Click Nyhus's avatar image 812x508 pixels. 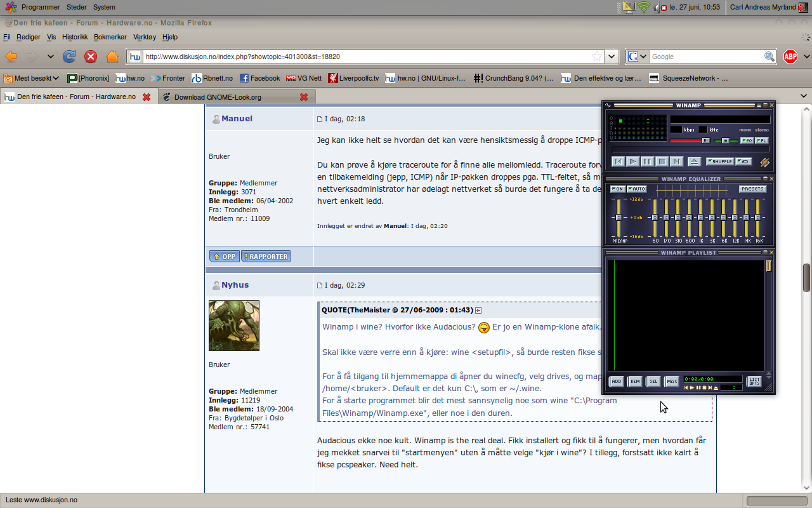pos(234,326)
